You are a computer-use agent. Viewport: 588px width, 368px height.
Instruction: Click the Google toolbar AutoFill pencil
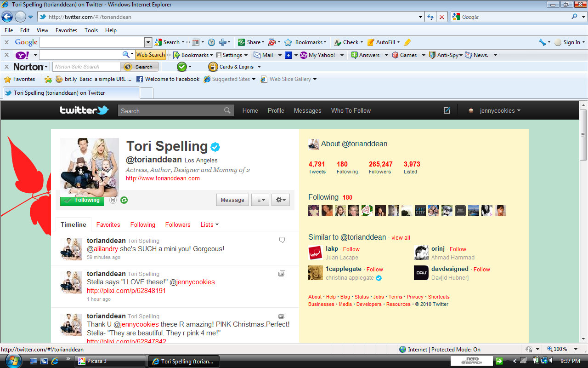[x=371, y=42]
